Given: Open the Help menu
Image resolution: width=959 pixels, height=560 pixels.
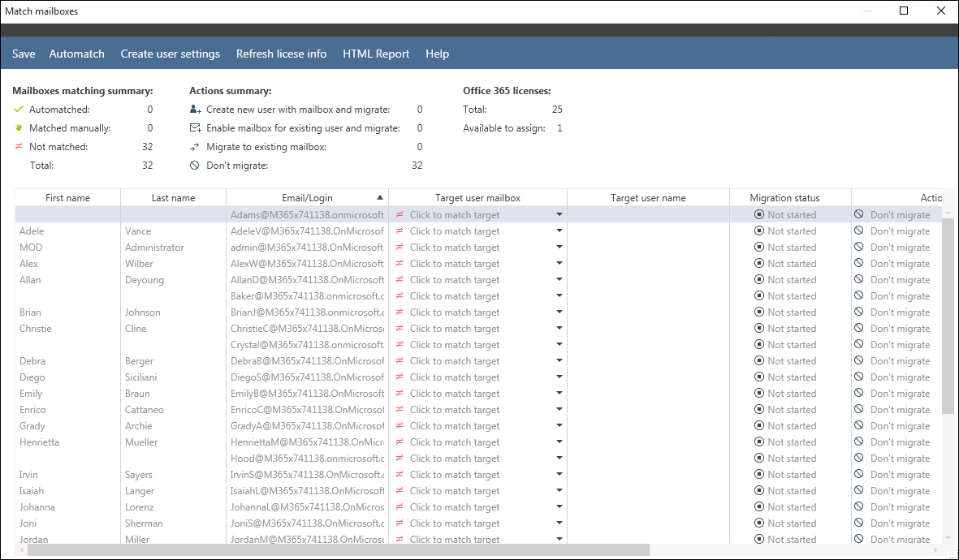Looking at the screenshot, I should [x=438, y=54].
